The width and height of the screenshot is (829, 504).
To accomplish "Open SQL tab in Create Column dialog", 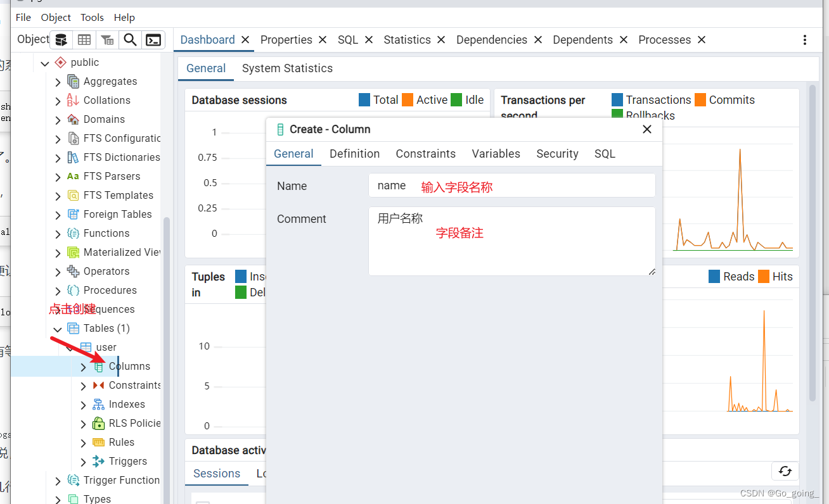I will (605, 154).
